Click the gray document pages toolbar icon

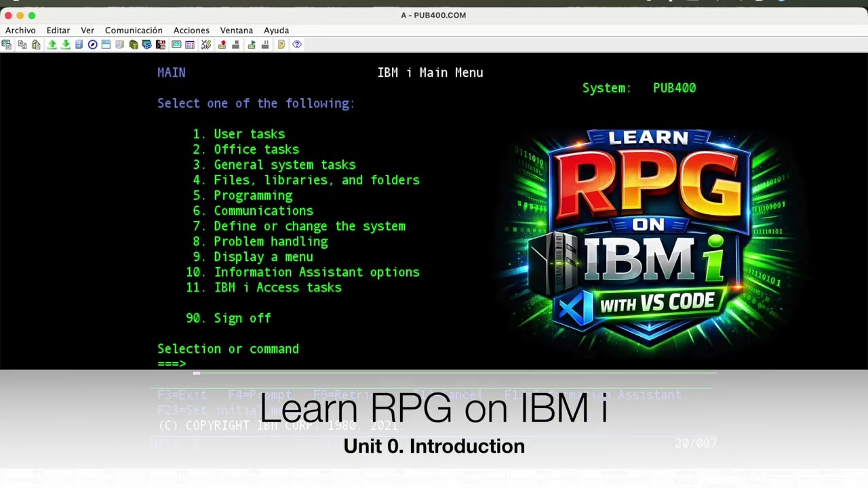click(120, 45)
